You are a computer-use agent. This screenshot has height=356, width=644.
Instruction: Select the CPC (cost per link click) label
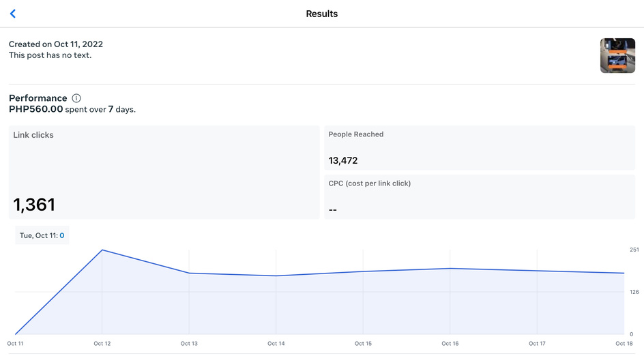pyautogui.click(x=369, y=183)
